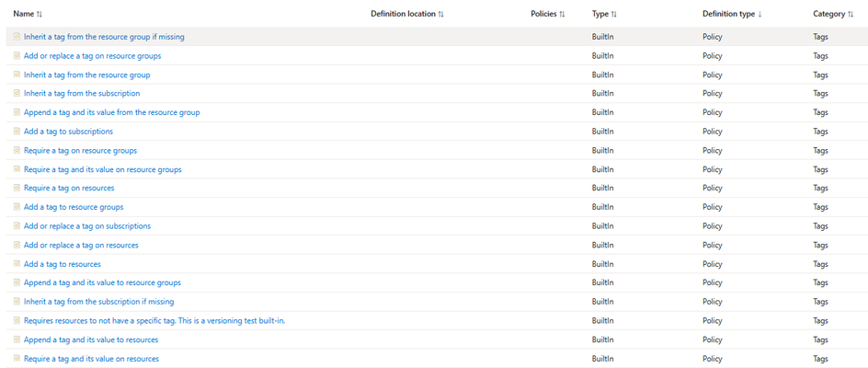This screenshot has height=368, width=868.
Task: Click policy icon beside 'Add a tag to resources'
Action: [x=17, y=264]
